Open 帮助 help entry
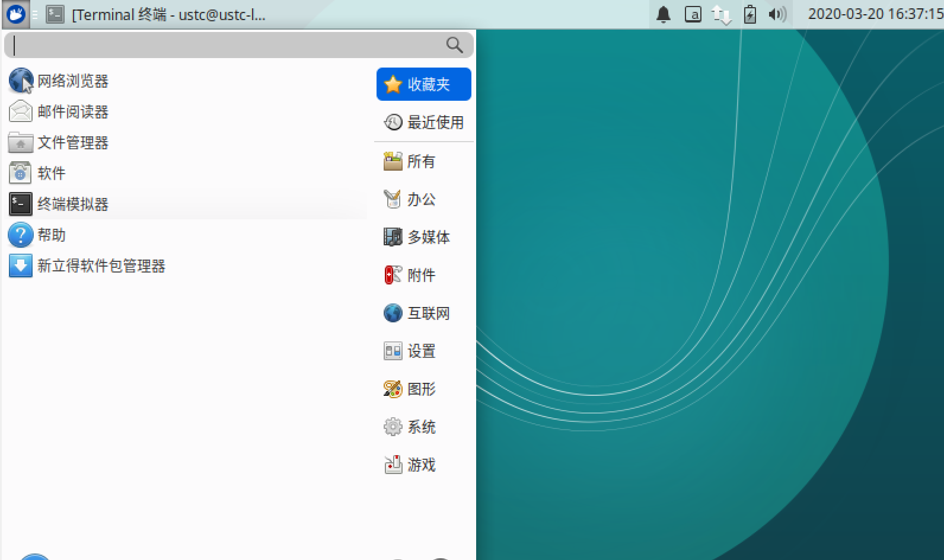The image size is (944, 560). point(51,235)
